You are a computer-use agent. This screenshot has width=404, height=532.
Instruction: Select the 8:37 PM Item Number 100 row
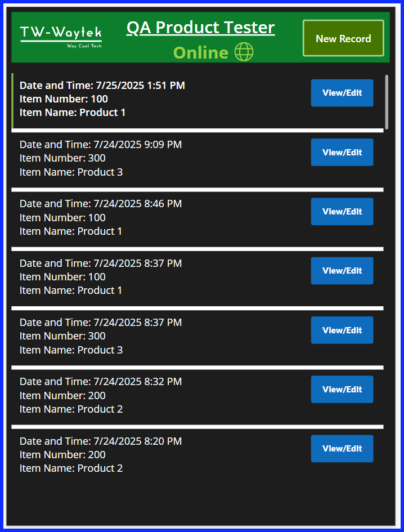pos(197,279)
